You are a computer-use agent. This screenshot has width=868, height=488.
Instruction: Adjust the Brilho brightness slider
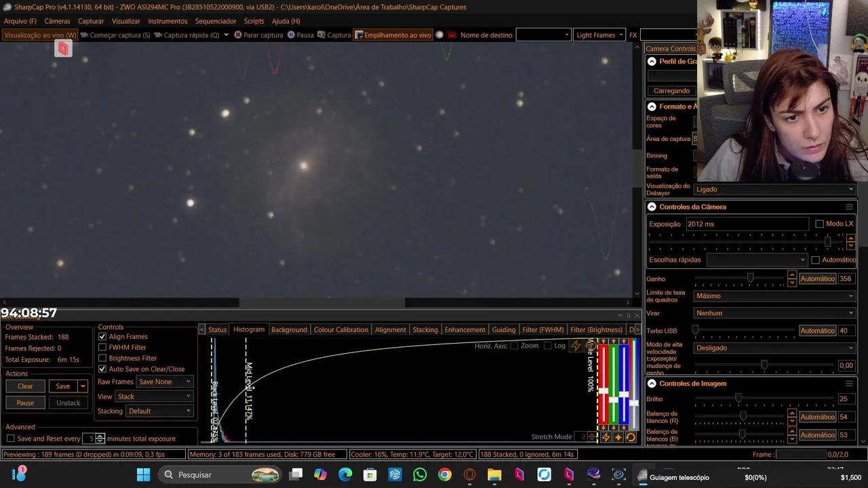(740, 399)
